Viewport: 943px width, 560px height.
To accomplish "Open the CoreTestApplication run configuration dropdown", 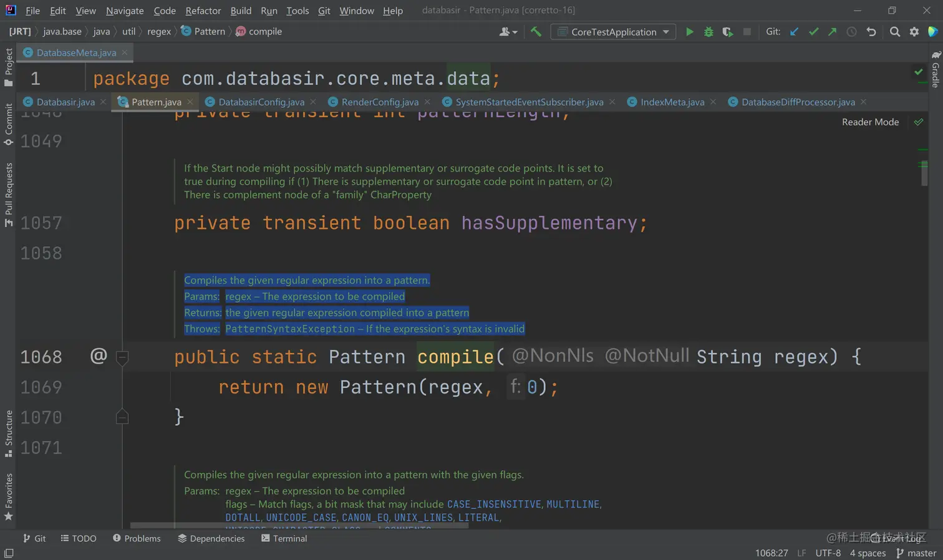I will 613,32.
